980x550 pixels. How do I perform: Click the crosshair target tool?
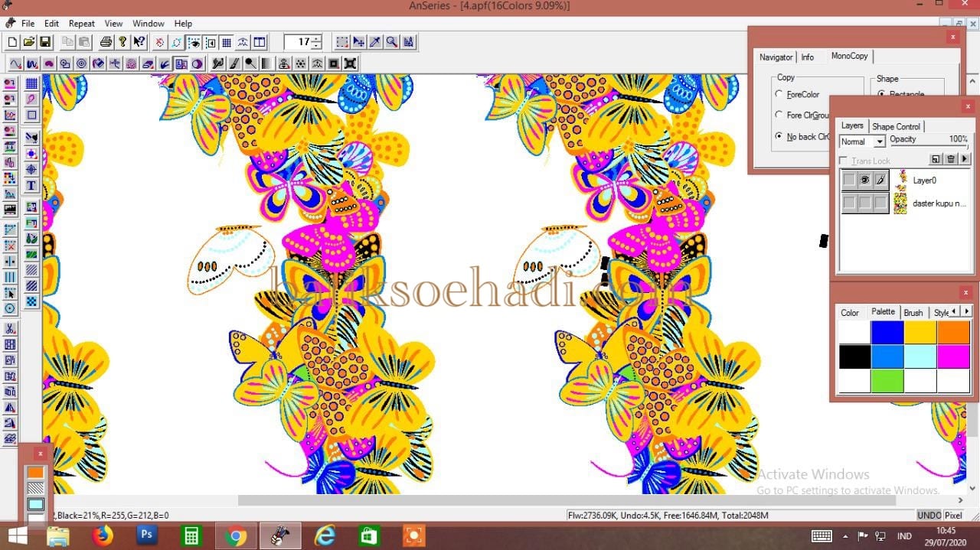31,169
